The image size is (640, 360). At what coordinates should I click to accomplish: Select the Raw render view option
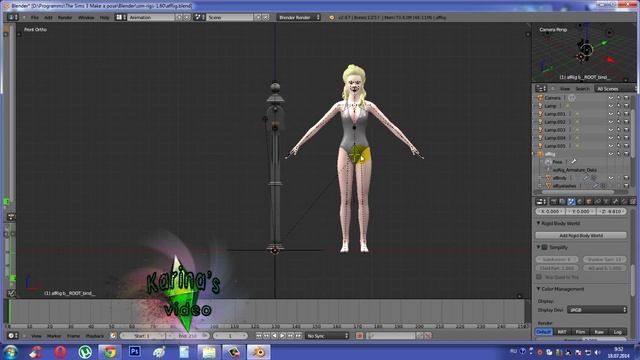tap(599, 332)
